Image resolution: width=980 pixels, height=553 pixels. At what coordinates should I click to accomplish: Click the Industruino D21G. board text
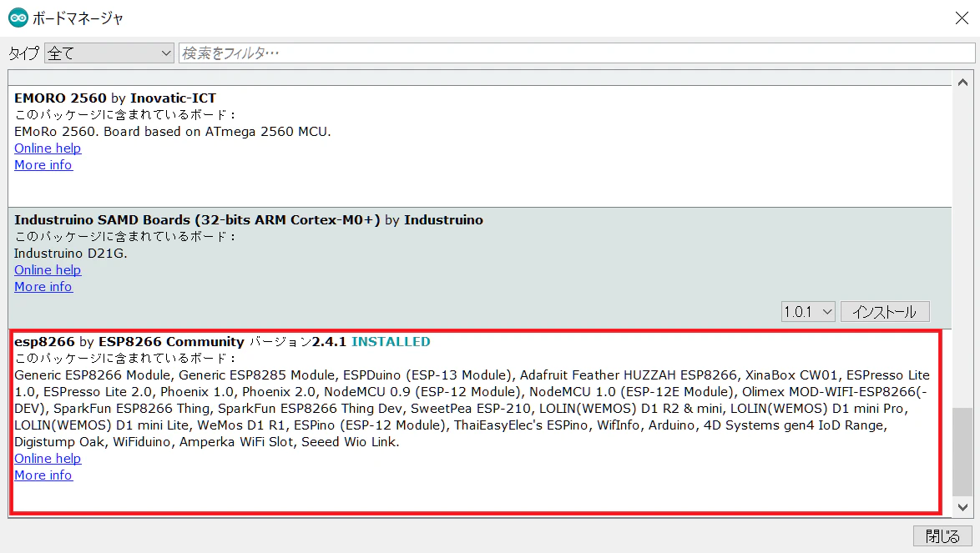71,254
